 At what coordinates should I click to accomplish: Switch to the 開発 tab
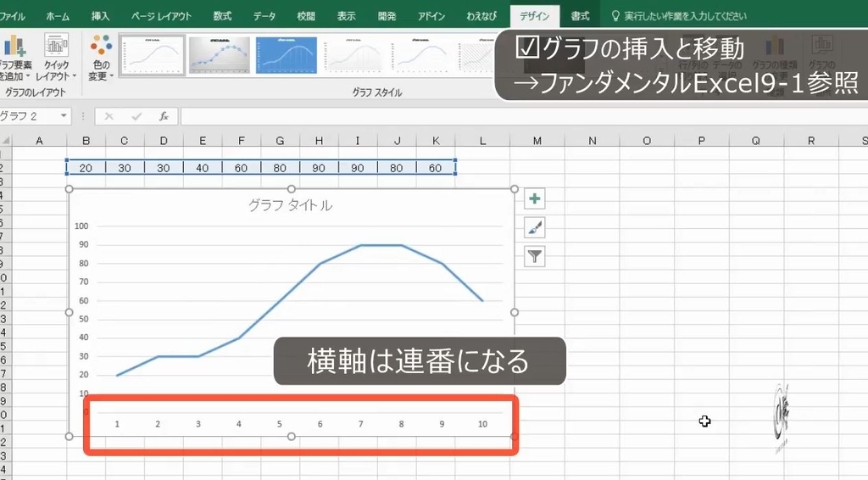tap(387, 16)
